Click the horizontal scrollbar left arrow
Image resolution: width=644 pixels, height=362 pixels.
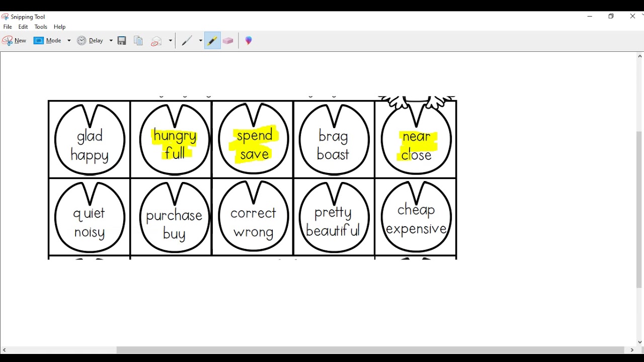(x=4, y=350)
